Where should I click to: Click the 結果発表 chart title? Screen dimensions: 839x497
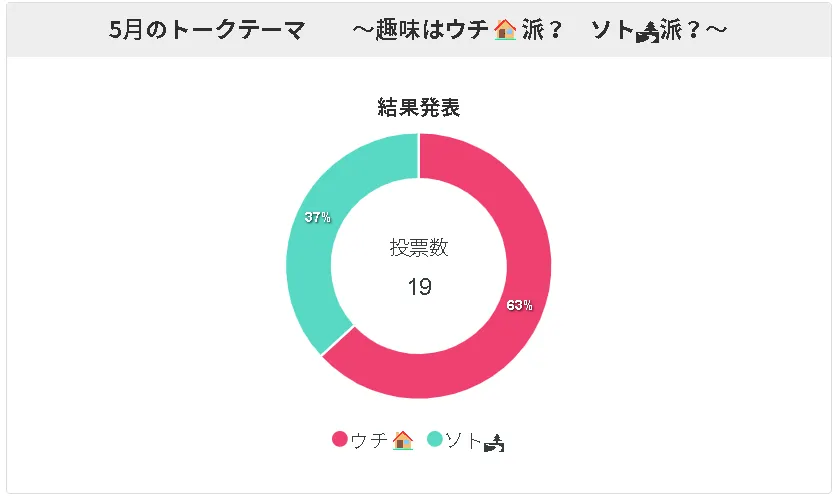(418, 108)
